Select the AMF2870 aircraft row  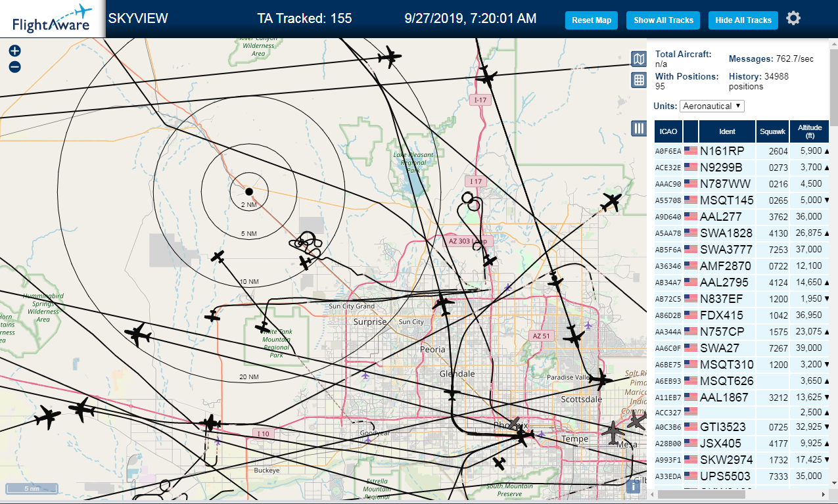coord(741,265)
